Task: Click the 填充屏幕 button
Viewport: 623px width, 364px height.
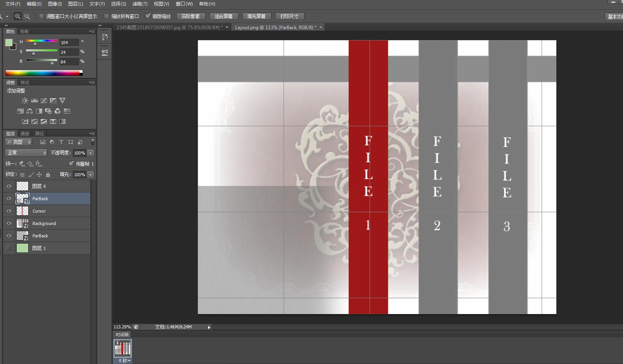Action: [256, 16]
